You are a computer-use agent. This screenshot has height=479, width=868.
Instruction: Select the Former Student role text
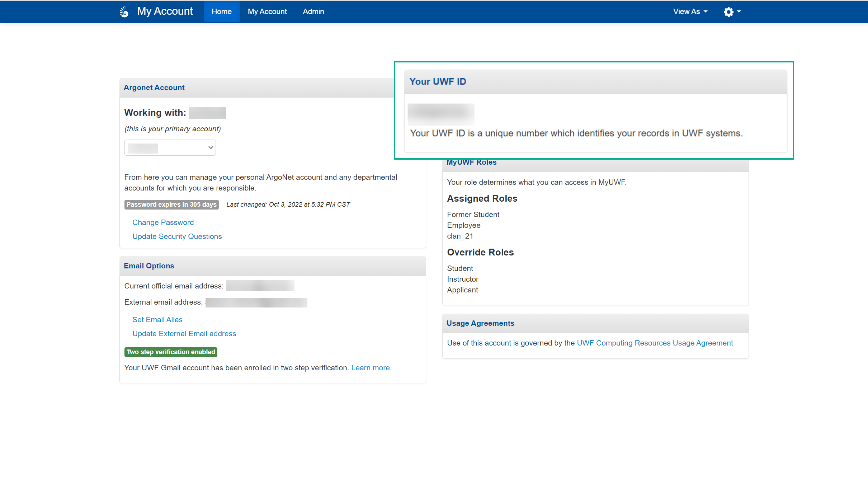click(x=473, y=215)
